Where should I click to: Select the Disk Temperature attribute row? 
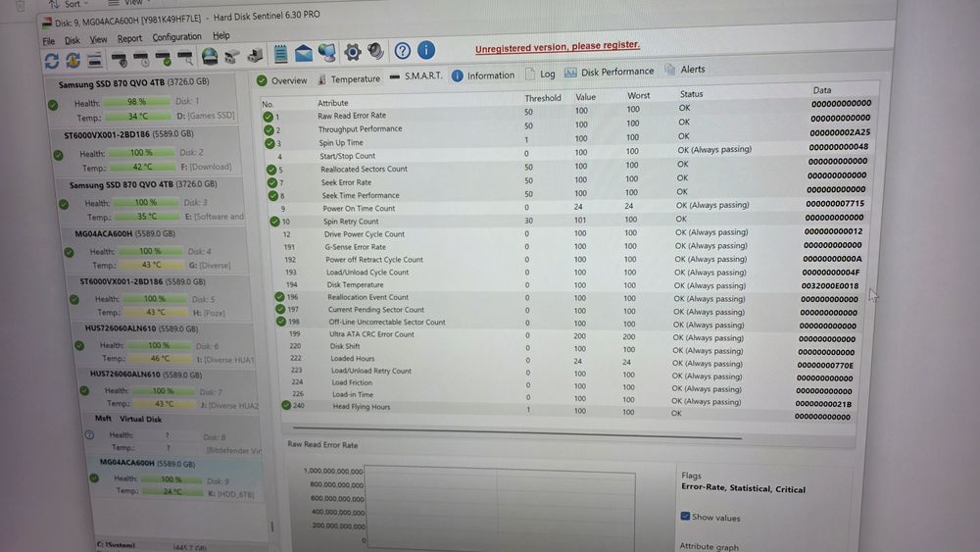coord(568,285)
